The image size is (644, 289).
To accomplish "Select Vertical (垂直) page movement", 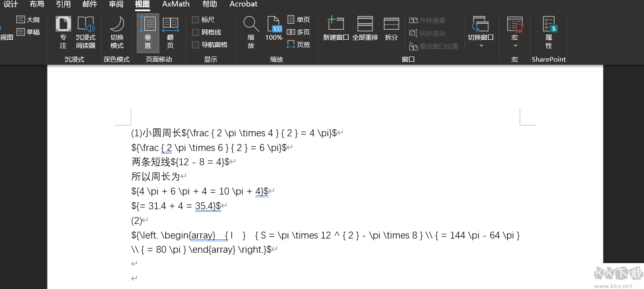I will pyautogui.click(x=148, y=32).
